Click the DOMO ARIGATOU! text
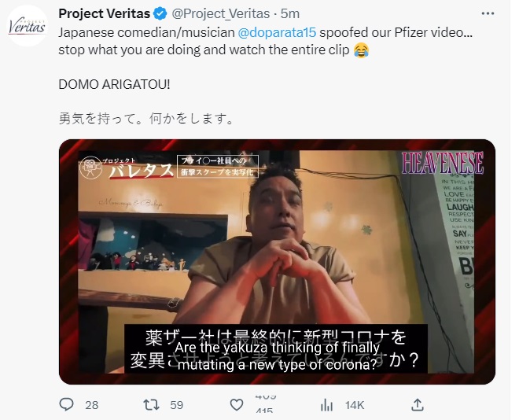 pyautogui.click(x=114, y=84)
